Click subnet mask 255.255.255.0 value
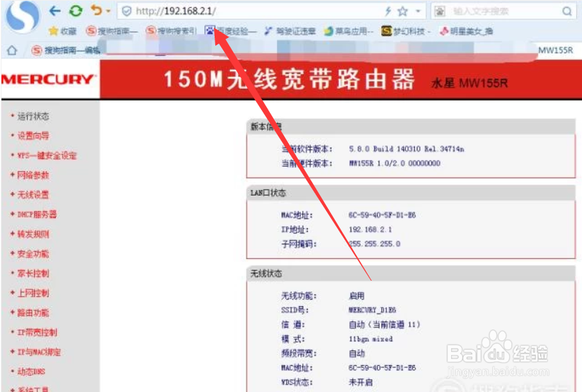The image size is (582, 392). (x=374, y=244)
